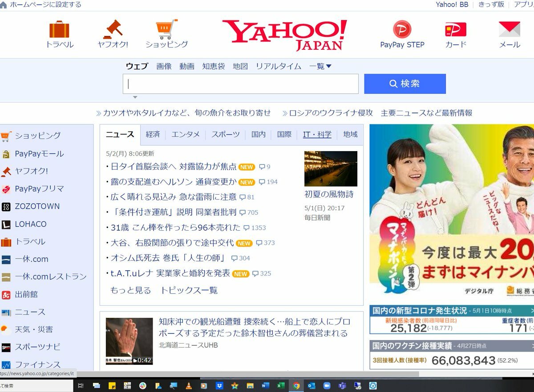
Task: Select the 国際 news tab
Action: [284, 134]
